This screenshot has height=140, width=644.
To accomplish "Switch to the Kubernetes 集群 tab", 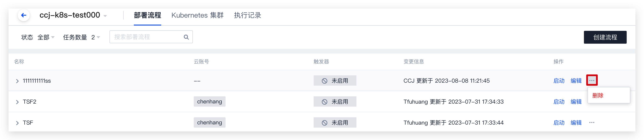I will pyautogui.click(x=197, y=15).
